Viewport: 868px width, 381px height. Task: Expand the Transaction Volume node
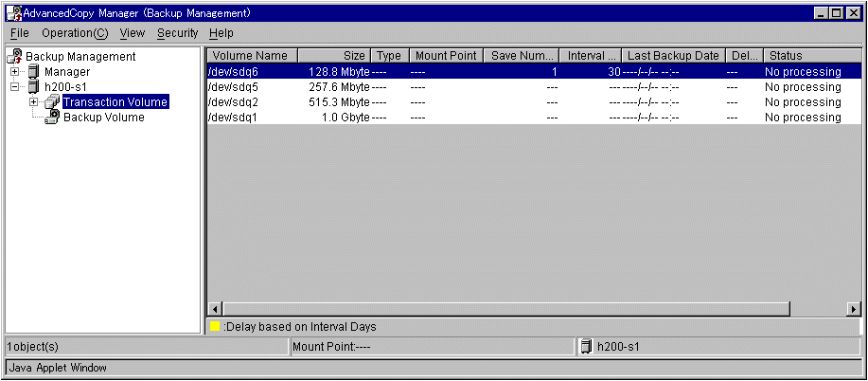click(34, 102)
